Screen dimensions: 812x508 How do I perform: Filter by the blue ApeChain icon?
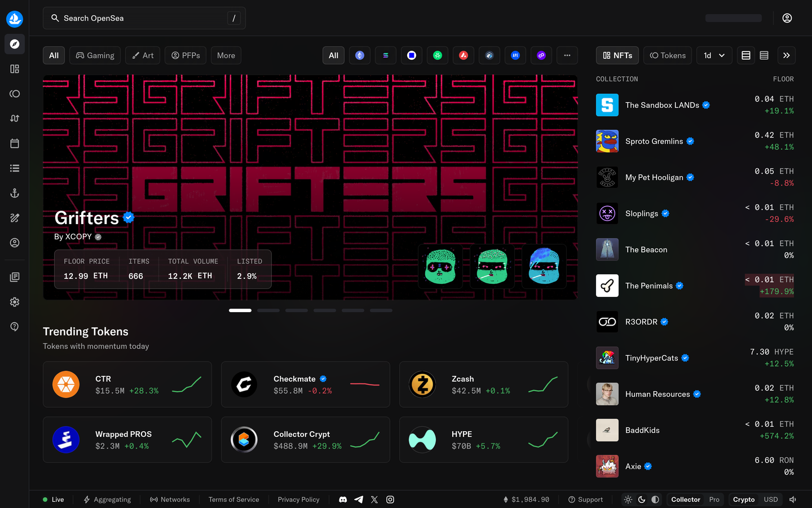515,55
